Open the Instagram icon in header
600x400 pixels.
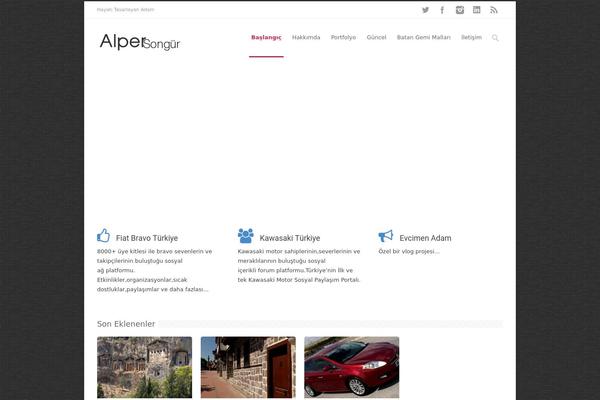coord(460,10)
